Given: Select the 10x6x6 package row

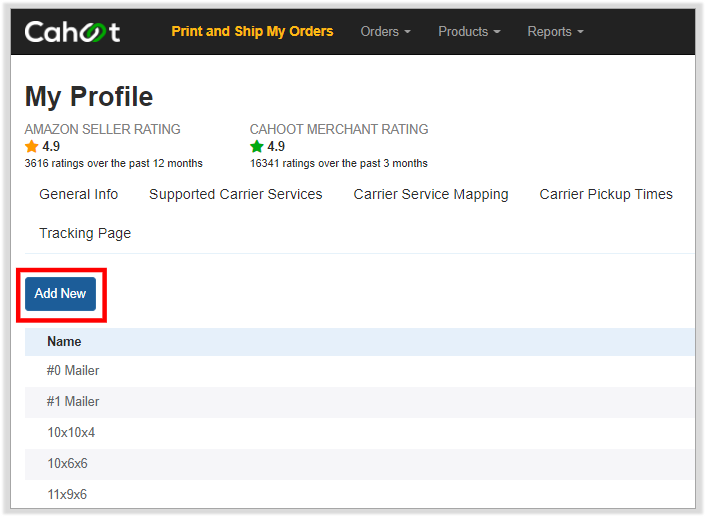Looking at the screenshot, I should point(360,464).
